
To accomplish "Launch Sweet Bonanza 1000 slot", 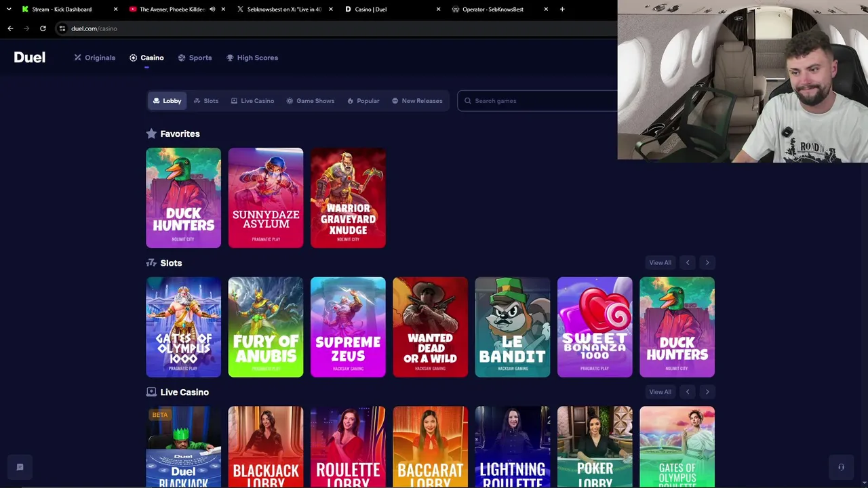I will coord(595,327).
